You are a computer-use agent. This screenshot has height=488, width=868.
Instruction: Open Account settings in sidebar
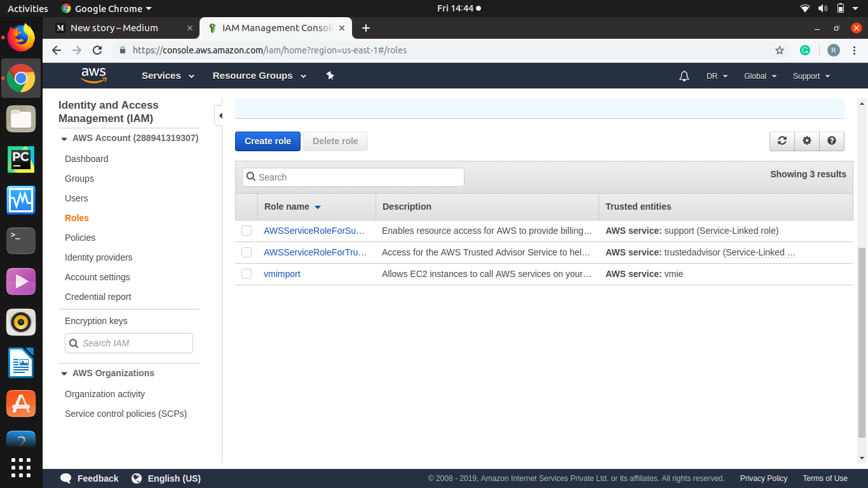[97, 277]
